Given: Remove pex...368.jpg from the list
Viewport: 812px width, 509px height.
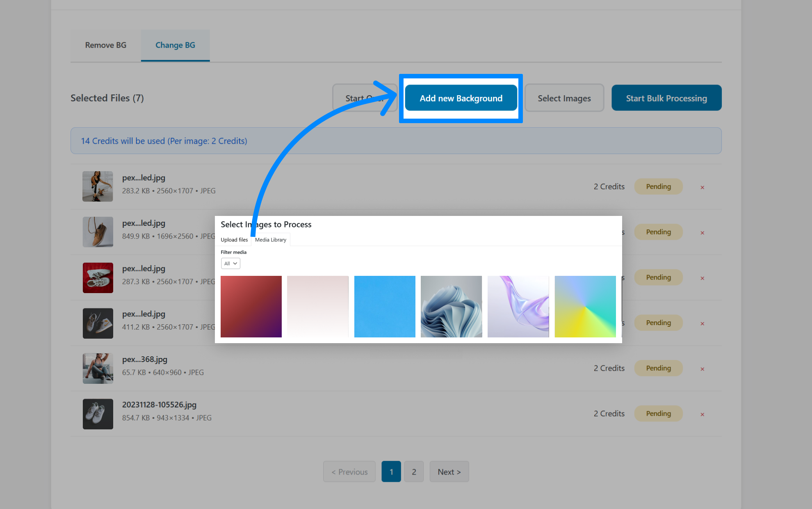Looking at the screenshot, I should pos(702,369).
